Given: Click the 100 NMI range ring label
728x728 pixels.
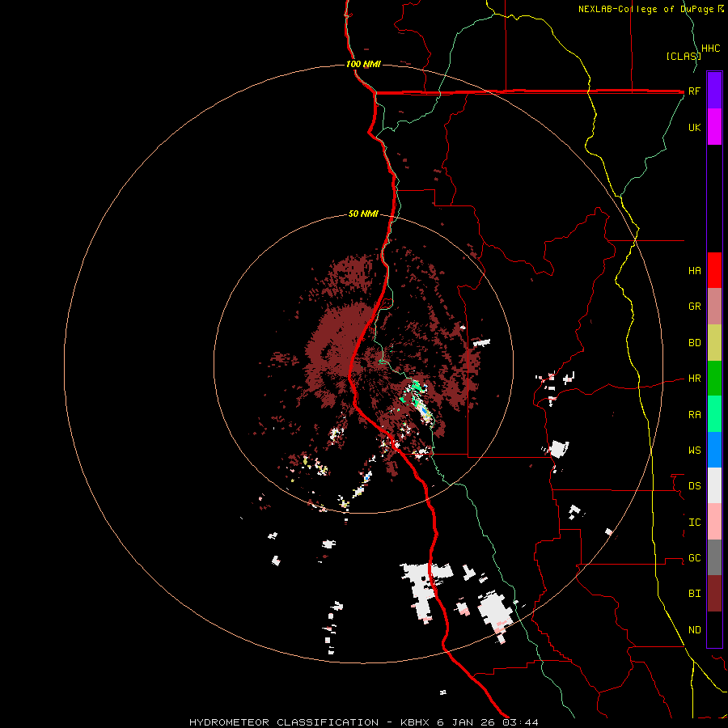Looking at the screenshot, I should [363, 64].
